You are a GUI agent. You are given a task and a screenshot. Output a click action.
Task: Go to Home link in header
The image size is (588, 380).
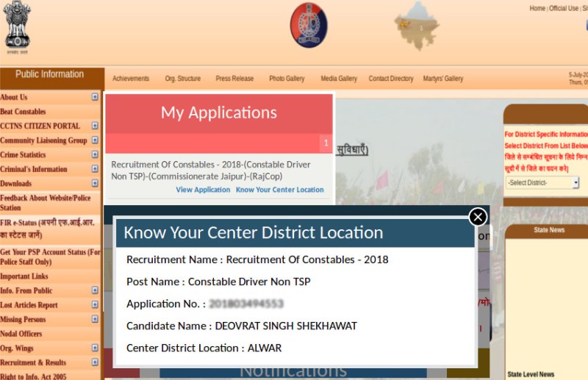pos(537,8)
